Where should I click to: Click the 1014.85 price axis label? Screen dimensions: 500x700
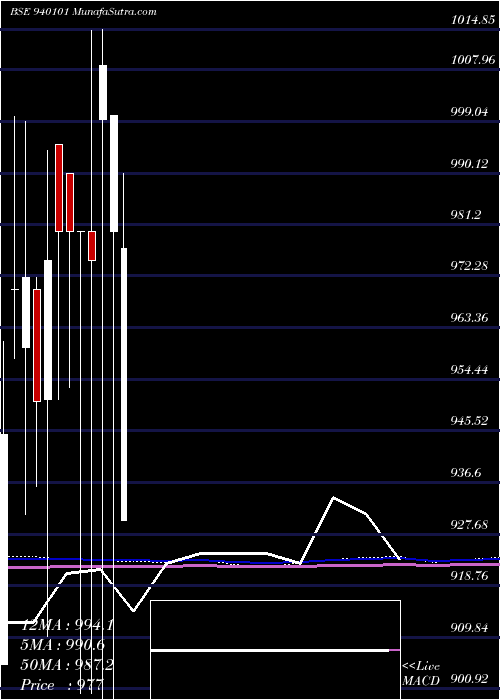473,20
